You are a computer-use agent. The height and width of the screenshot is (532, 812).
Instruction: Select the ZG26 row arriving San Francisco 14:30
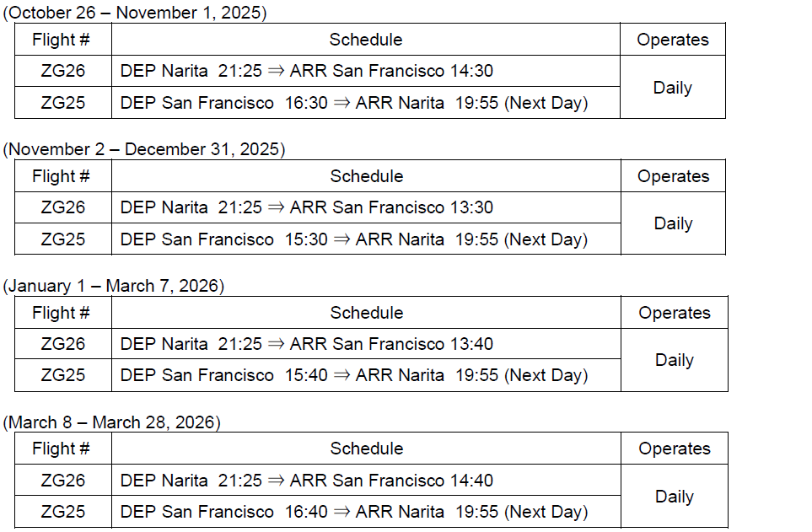click(306, 72)
